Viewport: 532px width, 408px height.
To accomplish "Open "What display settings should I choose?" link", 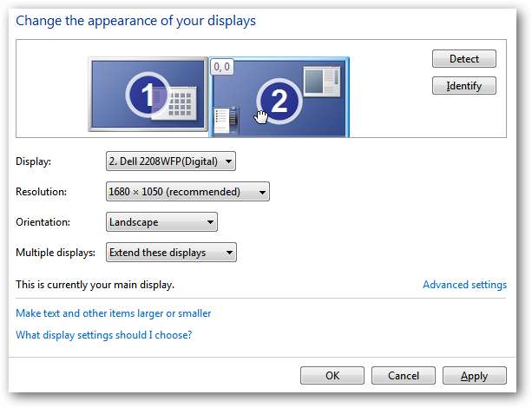I will coord(104,334).
